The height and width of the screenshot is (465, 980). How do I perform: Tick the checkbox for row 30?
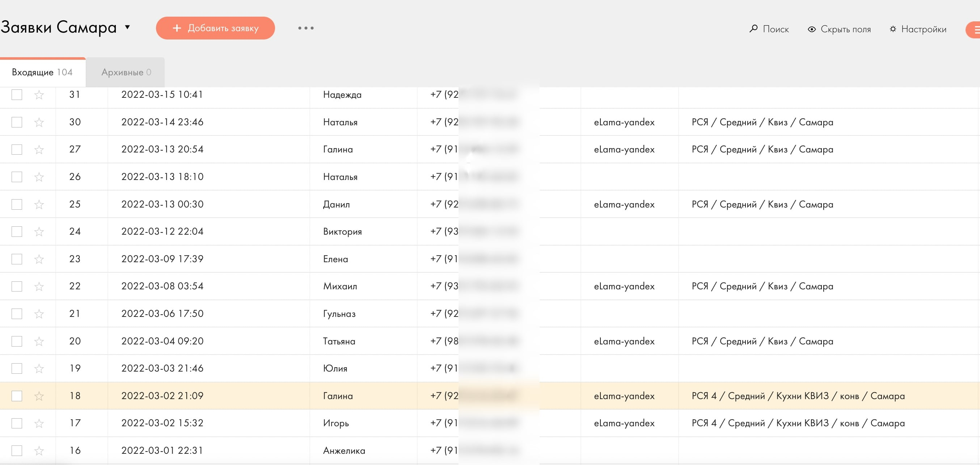(17, 122)
